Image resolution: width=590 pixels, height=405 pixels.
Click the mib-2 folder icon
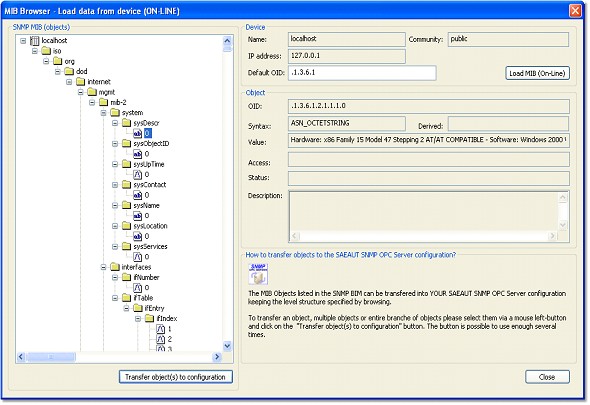[103, 102]
